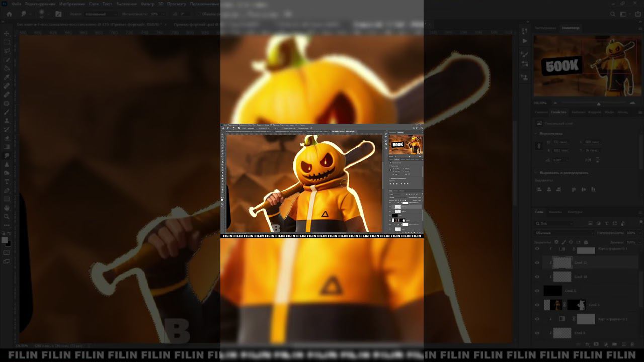Align top edges in Properties panel

point(574,190)
